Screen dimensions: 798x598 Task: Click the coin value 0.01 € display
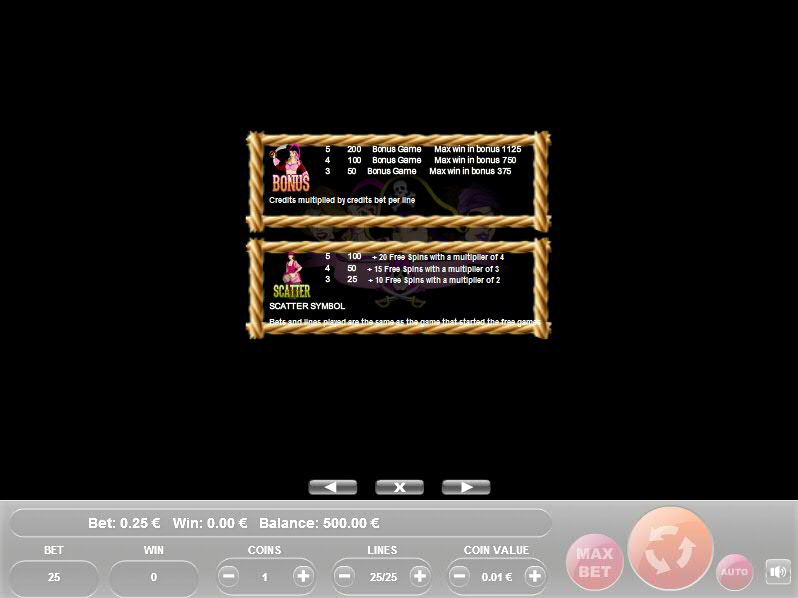click(497, 577)
